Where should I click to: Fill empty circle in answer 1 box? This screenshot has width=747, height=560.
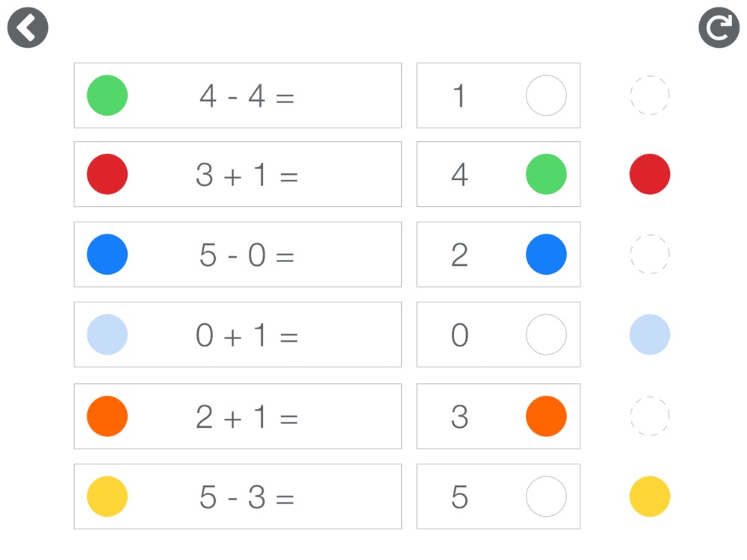[546, 96]
